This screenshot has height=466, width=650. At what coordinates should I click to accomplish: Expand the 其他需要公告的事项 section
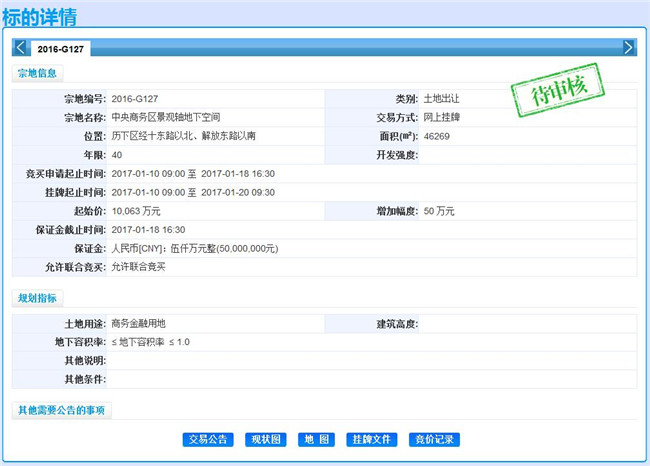click(x=60, y=410)
